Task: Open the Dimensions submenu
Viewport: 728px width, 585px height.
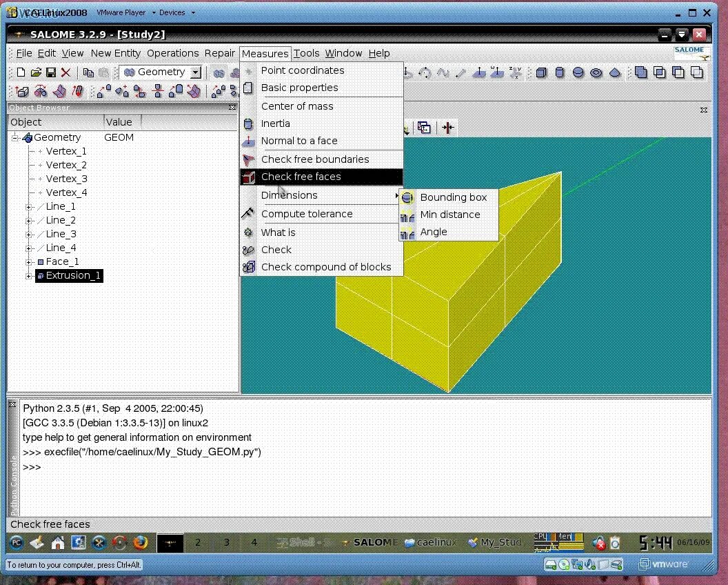Action: pyautogui.click(x=321, y=195)
